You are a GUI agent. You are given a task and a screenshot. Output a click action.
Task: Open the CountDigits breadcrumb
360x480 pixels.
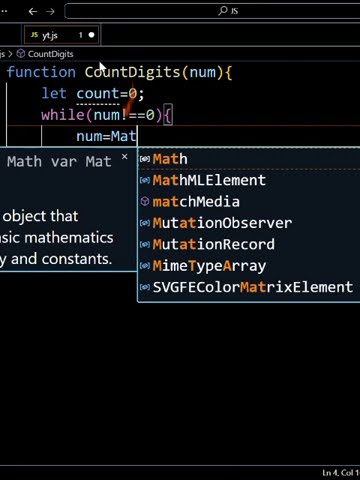[x=50, y=54]
